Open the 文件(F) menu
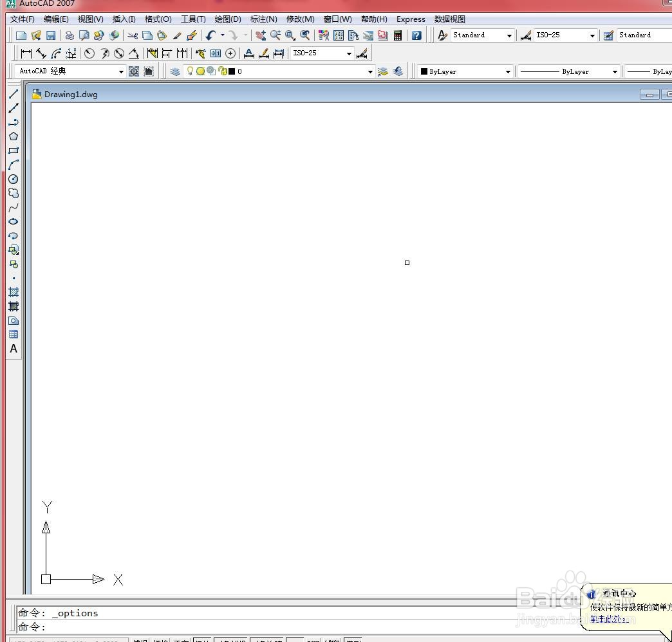Viewport: 672px width, 642px height. click(23, 19)
